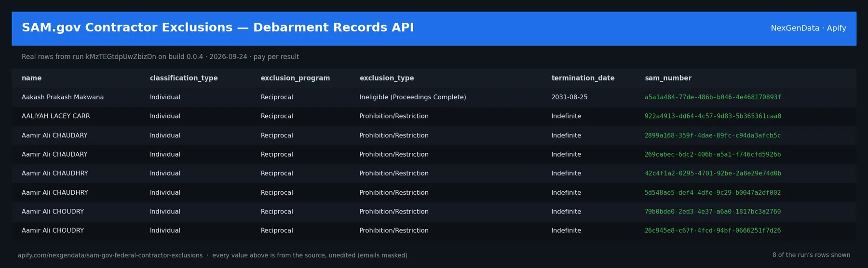Select sam number '2899a168-359f-4dae-89fc-c94da3afcb5c'
This screenshot has width=868, height=268.
(713, 135)
